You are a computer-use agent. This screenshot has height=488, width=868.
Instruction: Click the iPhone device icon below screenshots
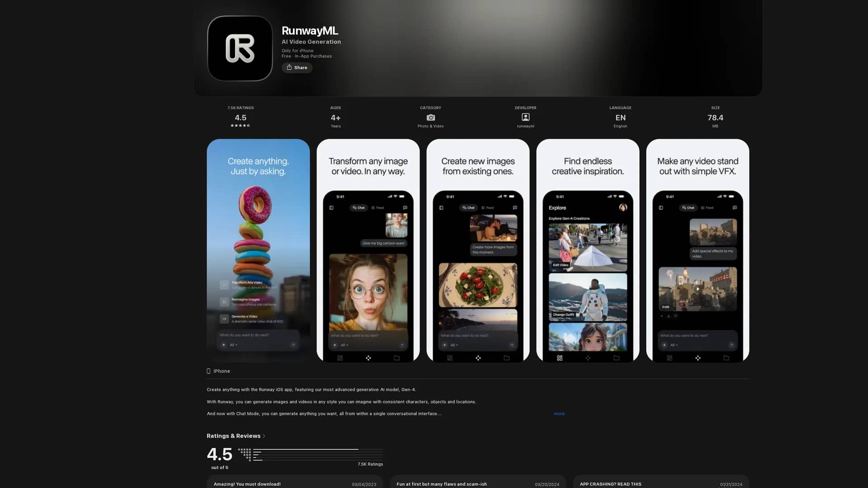pyautogui.click(x=208, y=371)
